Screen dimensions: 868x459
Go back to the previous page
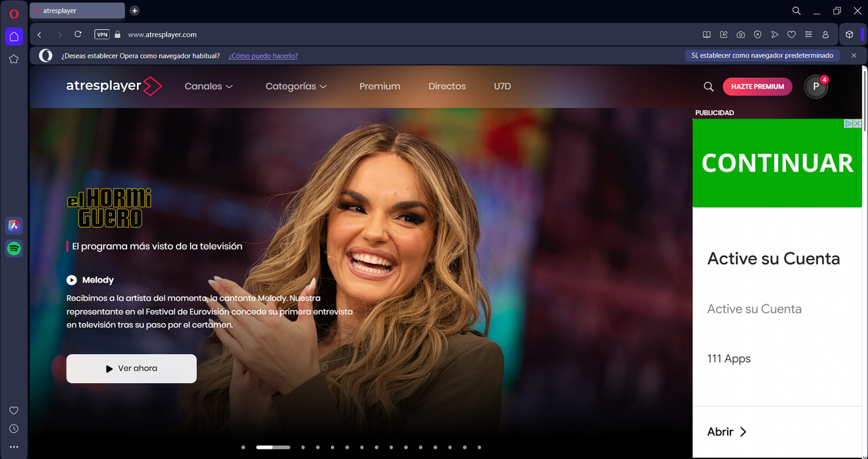point(39,35)
